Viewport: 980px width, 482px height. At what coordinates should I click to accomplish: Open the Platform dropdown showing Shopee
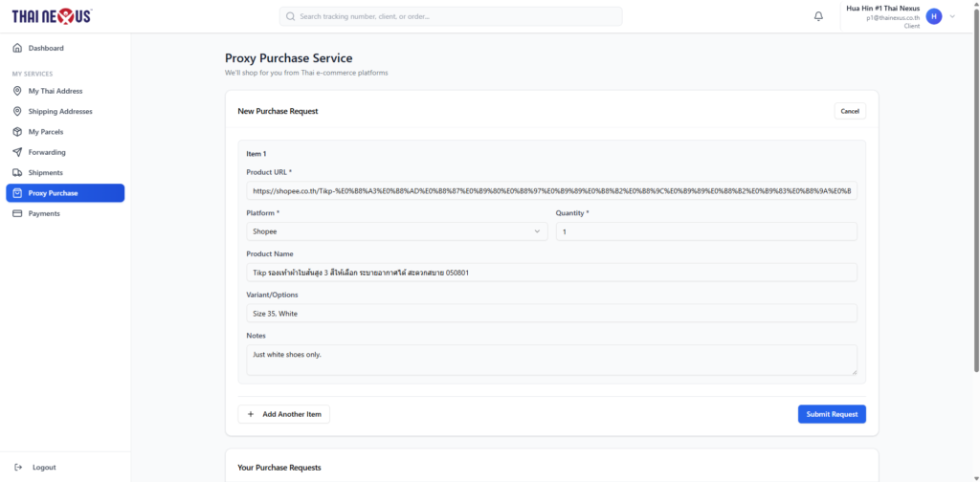click(x=397, y=231)
